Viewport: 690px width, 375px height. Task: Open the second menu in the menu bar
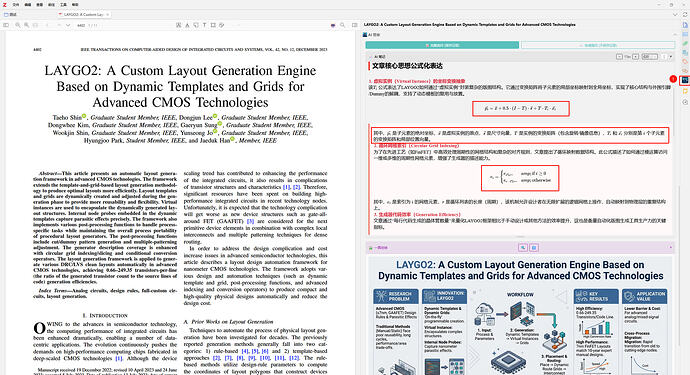pos(28,4)
